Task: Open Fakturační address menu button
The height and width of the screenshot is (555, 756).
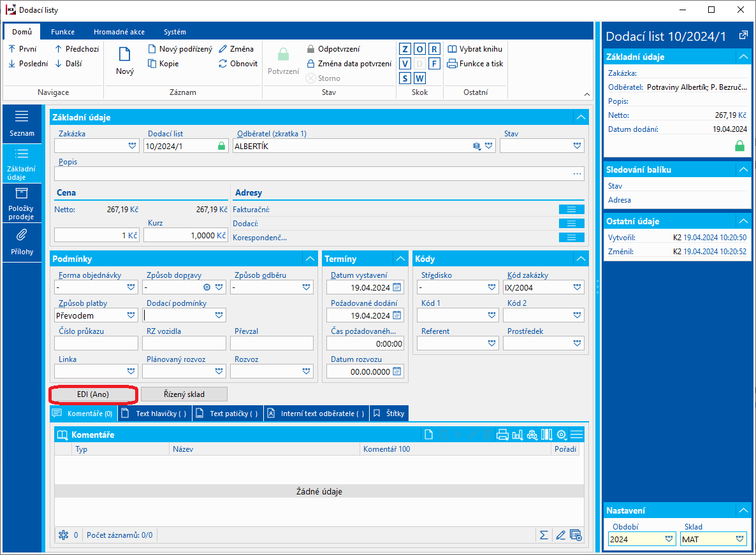Action: click(571, 209)
